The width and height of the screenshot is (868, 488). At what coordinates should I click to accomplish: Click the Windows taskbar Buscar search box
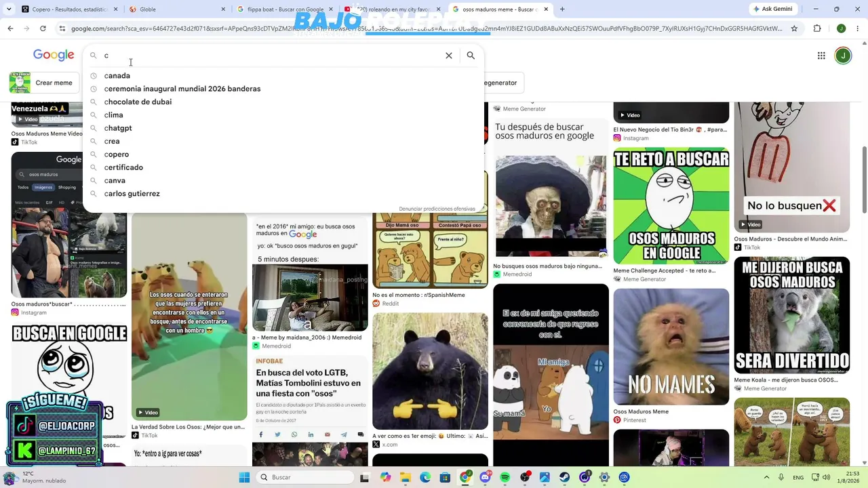[304, 477]
